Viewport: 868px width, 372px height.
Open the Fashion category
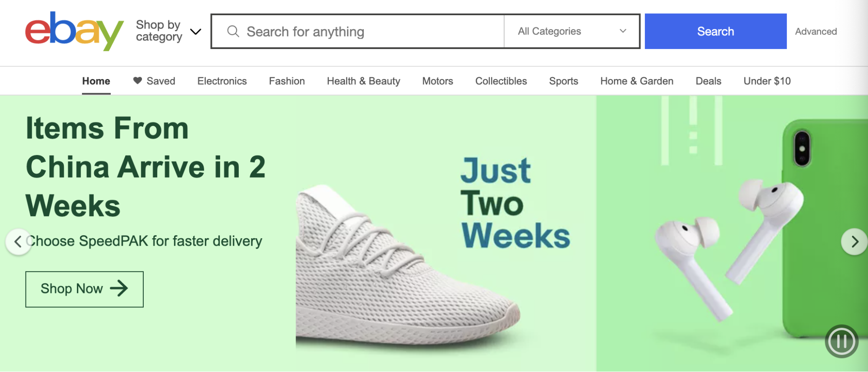coord(287,81)
